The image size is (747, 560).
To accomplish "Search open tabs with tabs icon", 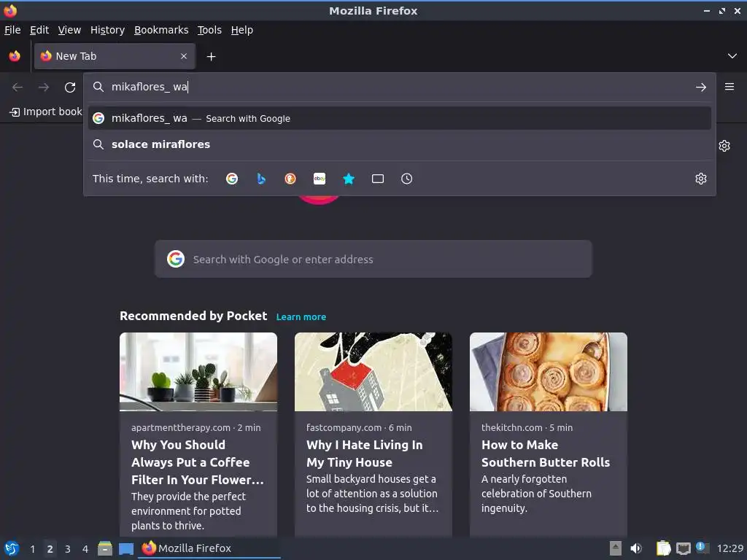I will point(378,179).
